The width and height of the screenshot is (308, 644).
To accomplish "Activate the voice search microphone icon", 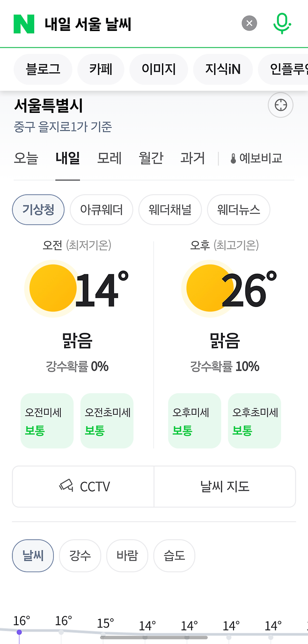I will coord(282,23).
